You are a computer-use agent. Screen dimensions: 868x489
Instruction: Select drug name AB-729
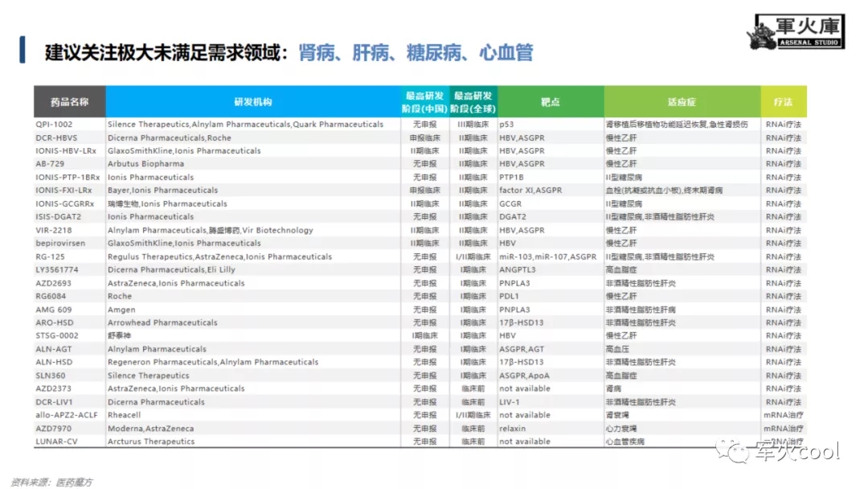pyautogui.click(x=50, y=164)
